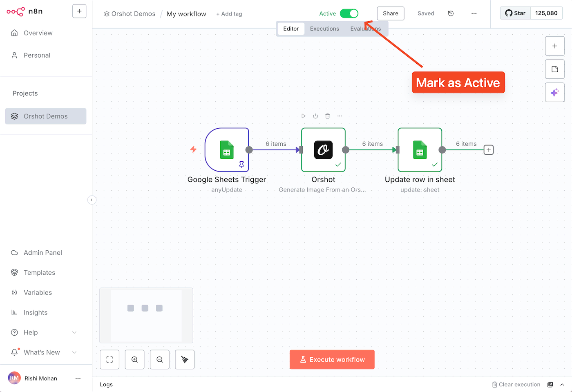Open the Orshot node more options menu
The width and height of the screenshot is (572, 392).
(x=340, y=116)
